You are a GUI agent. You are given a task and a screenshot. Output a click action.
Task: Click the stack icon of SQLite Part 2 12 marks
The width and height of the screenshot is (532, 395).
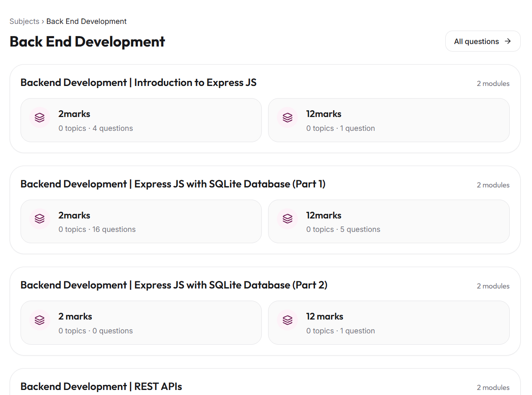(287, 320)
